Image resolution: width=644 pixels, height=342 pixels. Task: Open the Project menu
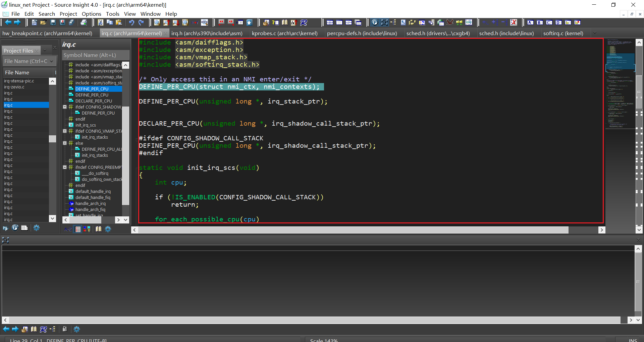68,14
